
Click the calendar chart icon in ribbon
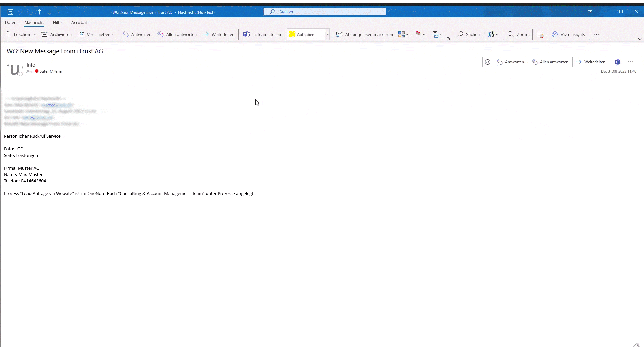(540, 34)
